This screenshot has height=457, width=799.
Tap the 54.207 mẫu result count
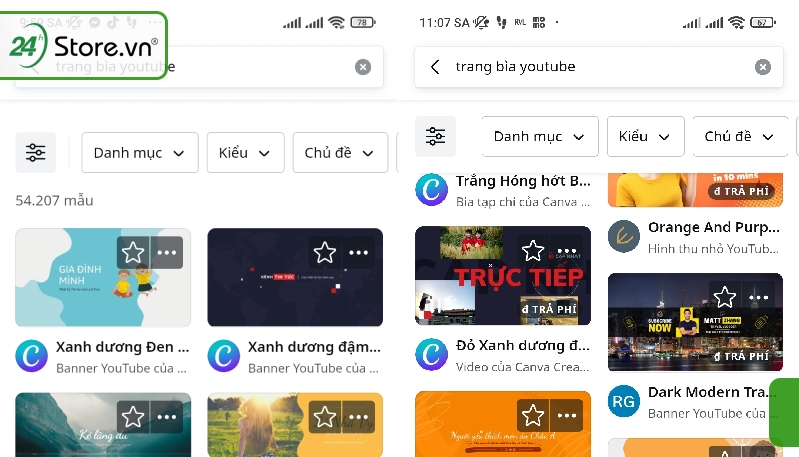point(54,201)
